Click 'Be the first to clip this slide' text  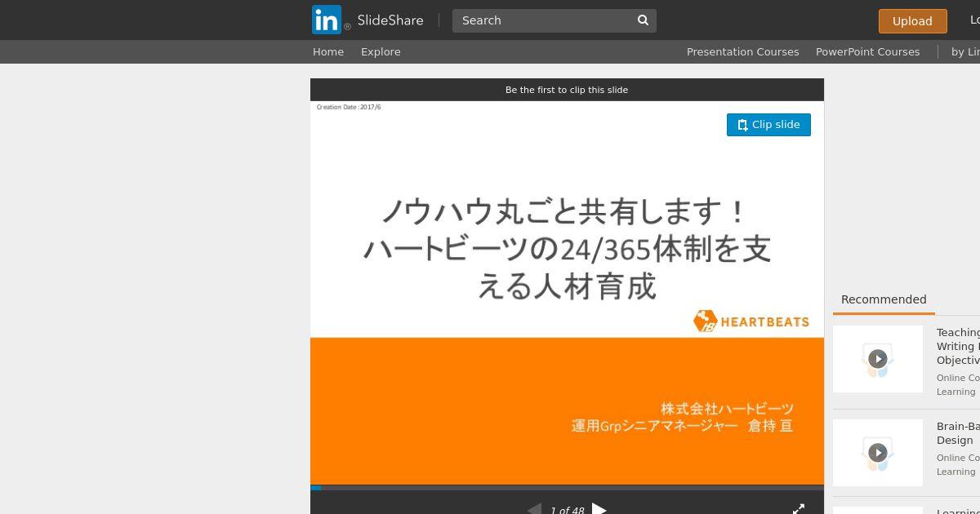click(567, 90)
